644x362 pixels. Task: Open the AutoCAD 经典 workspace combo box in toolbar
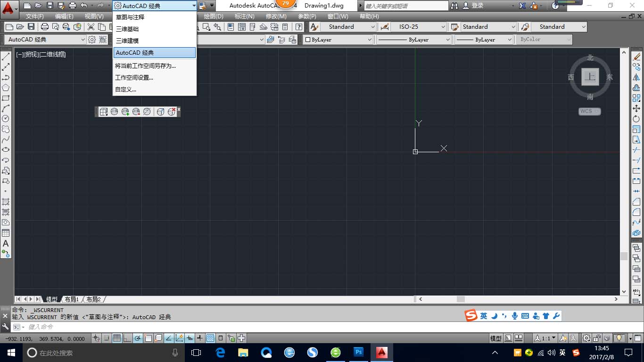coord(155,6)
